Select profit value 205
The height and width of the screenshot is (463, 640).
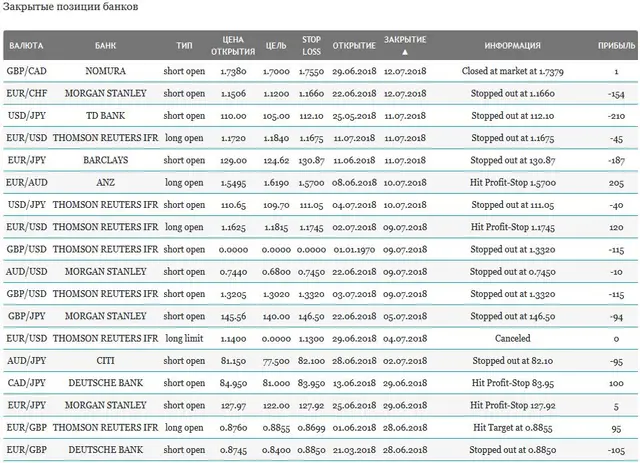(616, 183)
